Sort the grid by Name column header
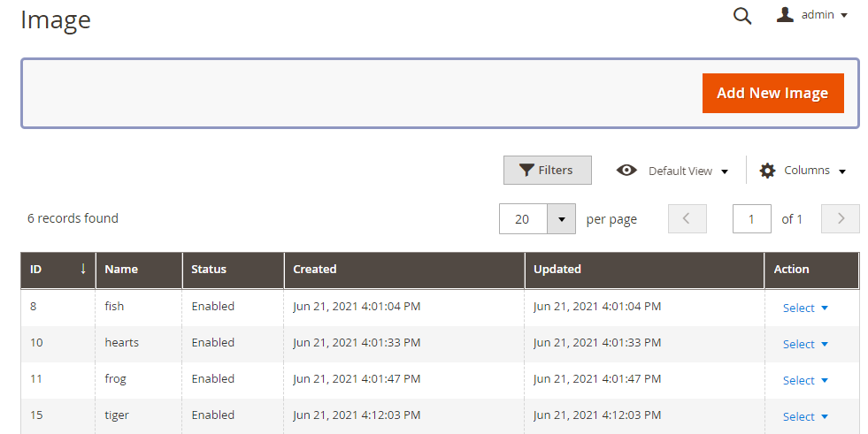This screenshot has width=868, height=434. pyautogui.click(x=121, y=270)
